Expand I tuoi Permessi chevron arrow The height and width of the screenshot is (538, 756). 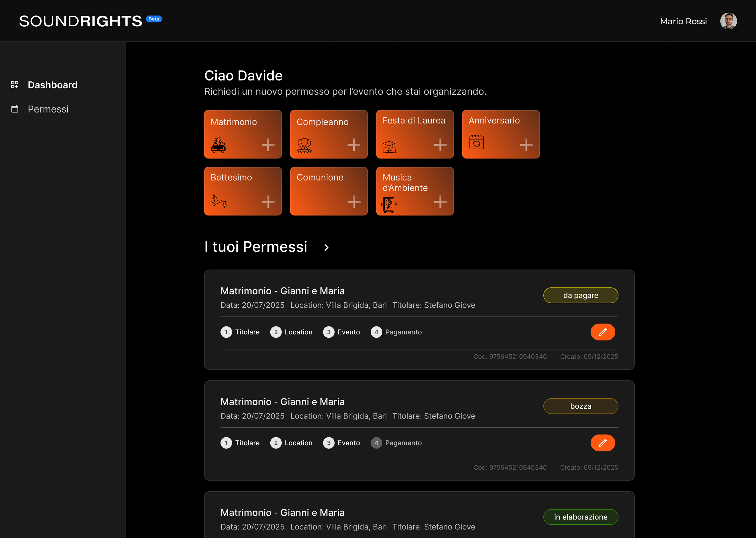pos(326,248)
